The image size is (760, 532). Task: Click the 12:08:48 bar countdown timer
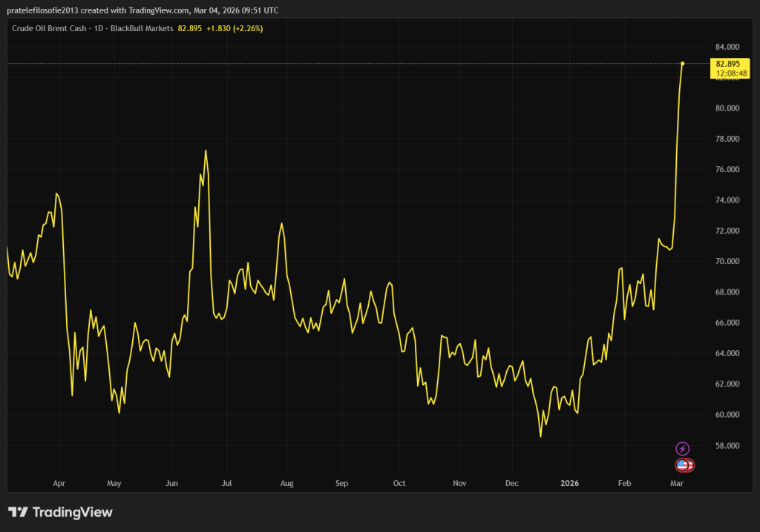731,73
